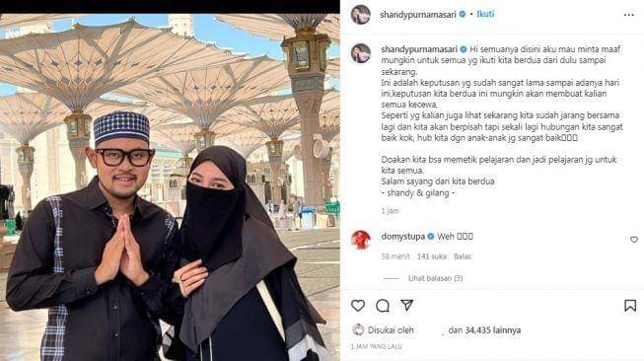This screenshot has width=644, height=361.
Task: Click small avatar next to Disukai oleh
Action: 358,329
